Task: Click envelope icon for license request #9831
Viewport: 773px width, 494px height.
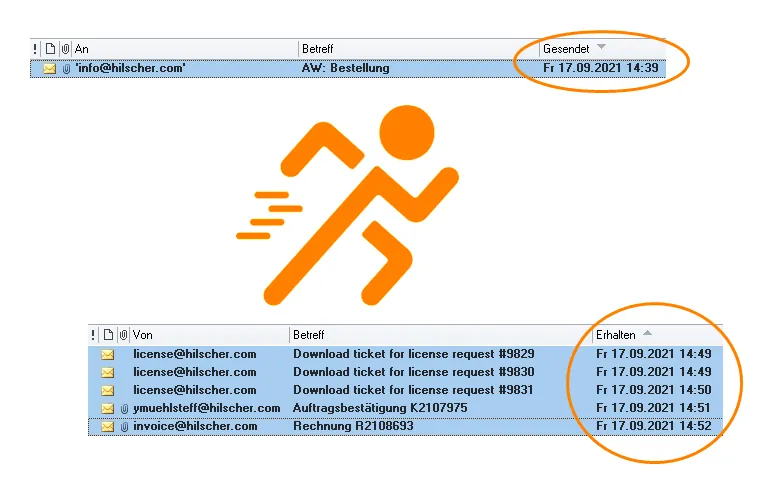Action: tap(107, 390)
